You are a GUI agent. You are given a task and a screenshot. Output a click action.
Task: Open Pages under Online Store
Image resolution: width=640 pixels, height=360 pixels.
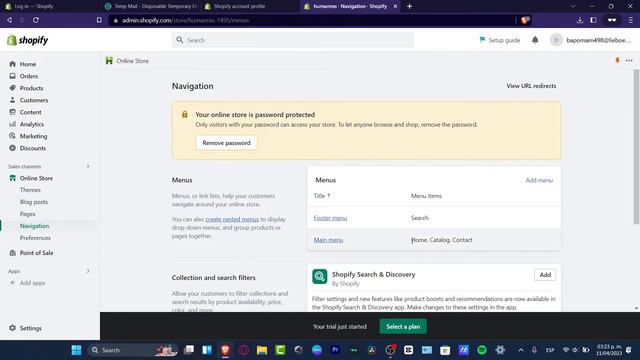pyautogui.click(x=27, y=214)
